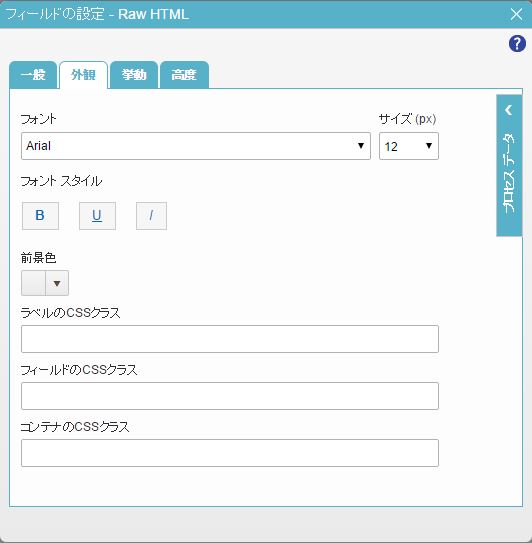The image size is (532, 543).
Task: Click the サイズ (px) label text
Action: (407, 119)
